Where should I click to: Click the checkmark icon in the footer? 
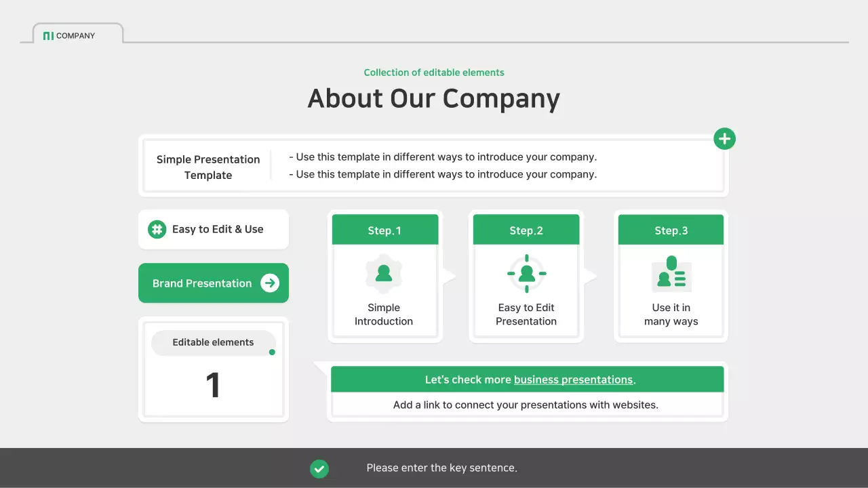coord(319,468)
